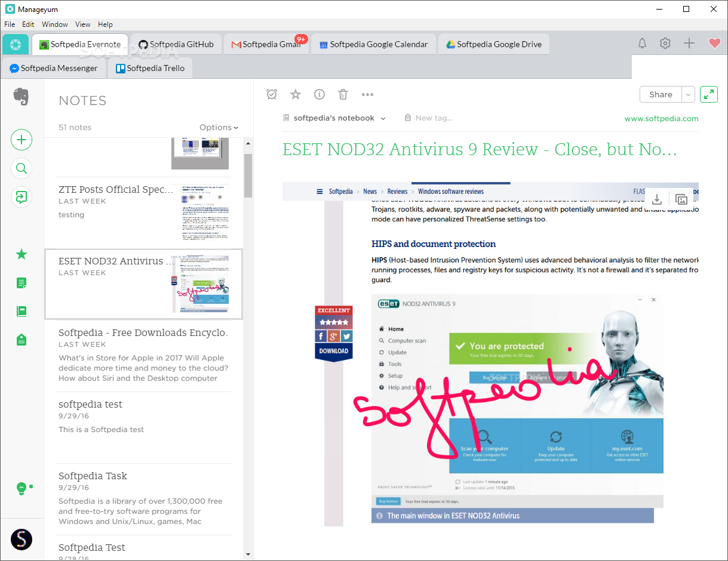
Task: Click the New tag field
Action: coord(429,118)
